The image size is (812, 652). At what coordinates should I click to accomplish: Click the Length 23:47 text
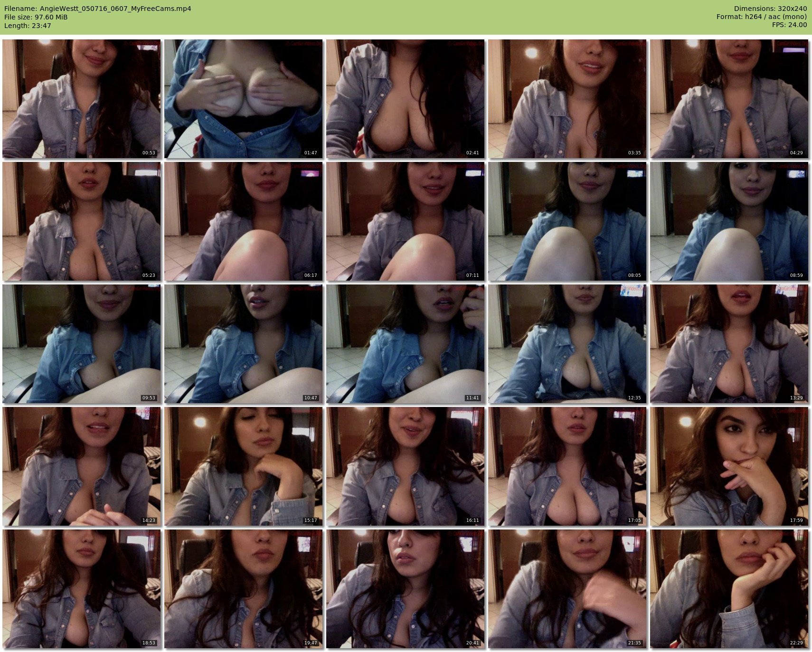(x=28, y=26)
